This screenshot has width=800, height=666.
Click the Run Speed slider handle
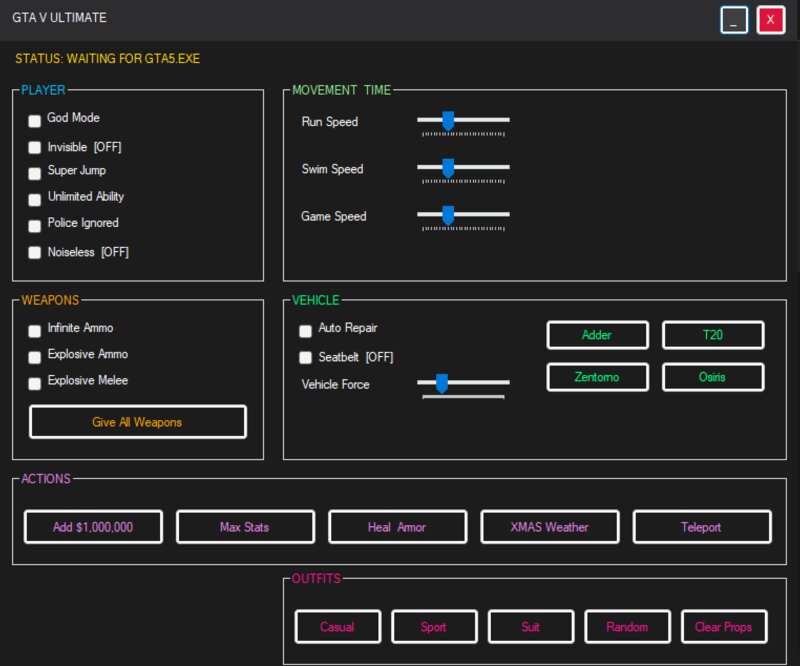click(448, 121)
